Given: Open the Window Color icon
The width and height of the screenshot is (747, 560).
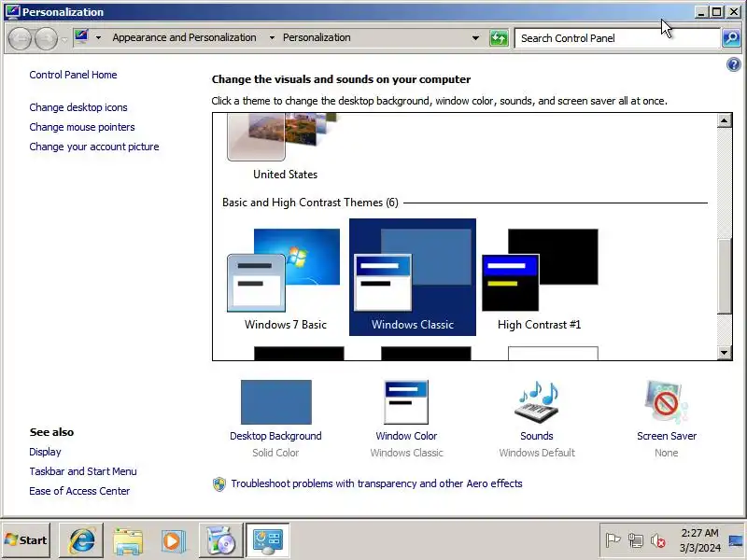Looking at the screenshot, I should click(406, 402).
